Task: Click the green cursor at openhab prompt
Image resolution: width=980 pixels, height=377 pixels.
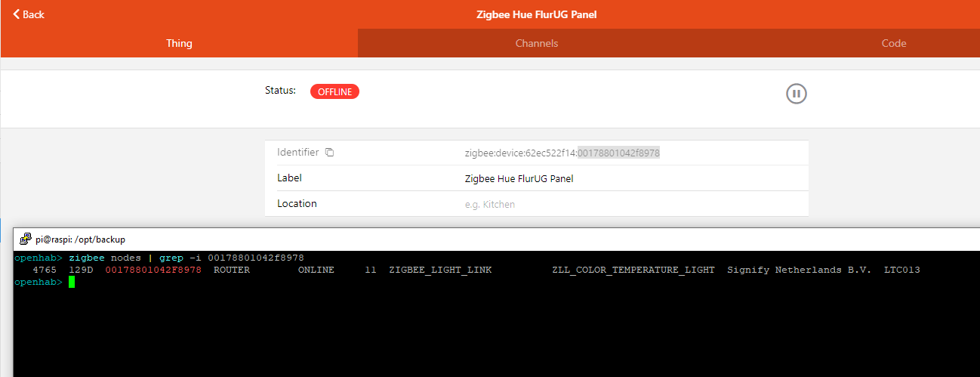Action: (72, 282)
